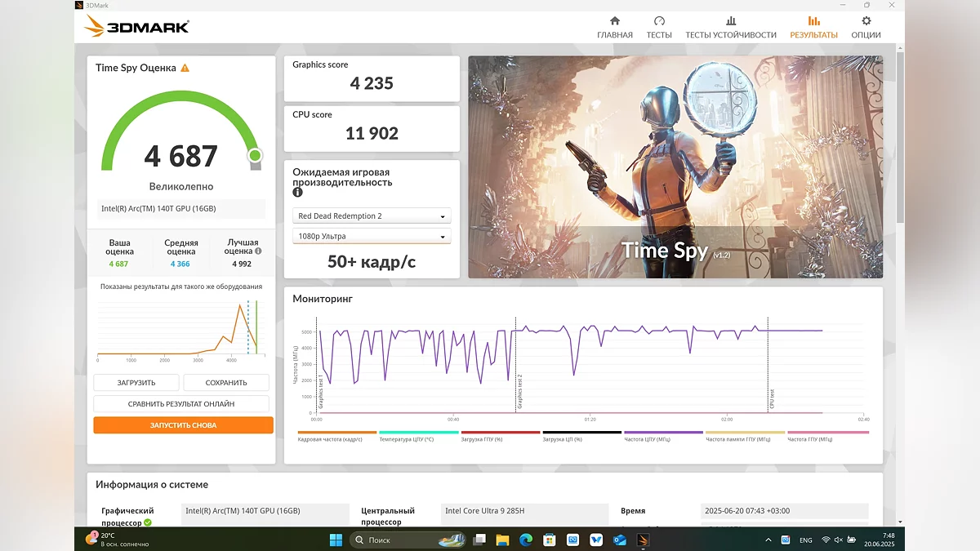
Task: Toggle the Загрузка ГПУ legend color bar
Action: pos(500,433)
